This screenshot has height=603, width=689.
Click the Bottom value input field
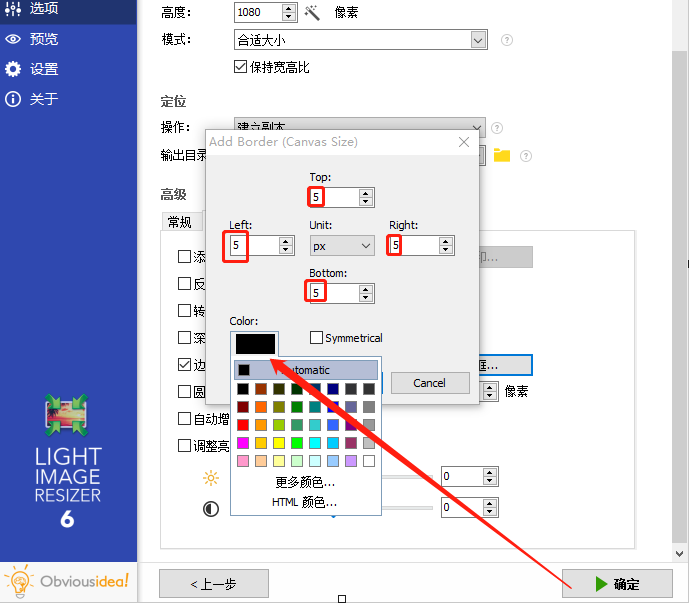[x=334, y=293]
